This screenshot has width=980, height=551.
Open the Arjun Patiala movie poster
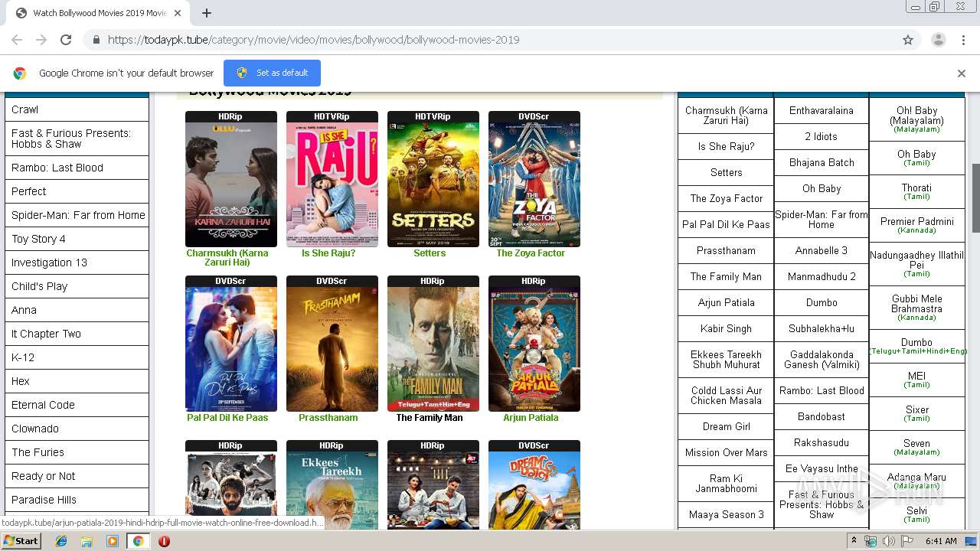click(534, 349)
